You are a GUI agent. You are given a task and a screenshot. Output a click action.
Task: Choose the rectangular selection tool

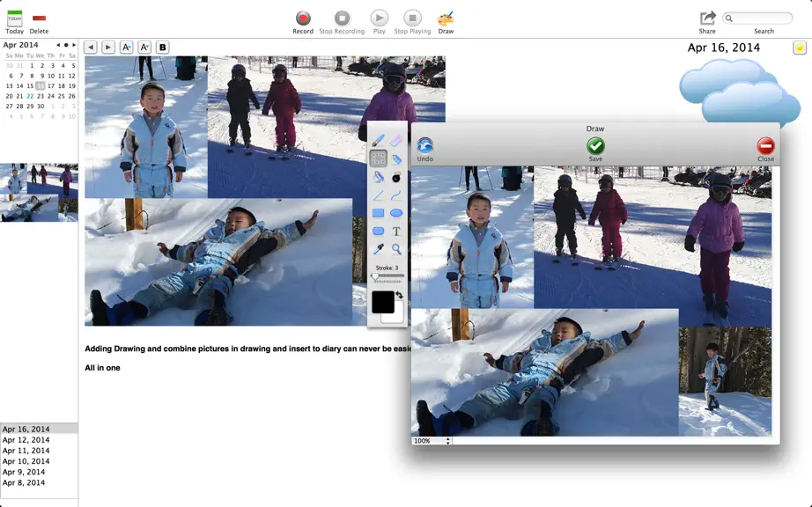point(378,158)
